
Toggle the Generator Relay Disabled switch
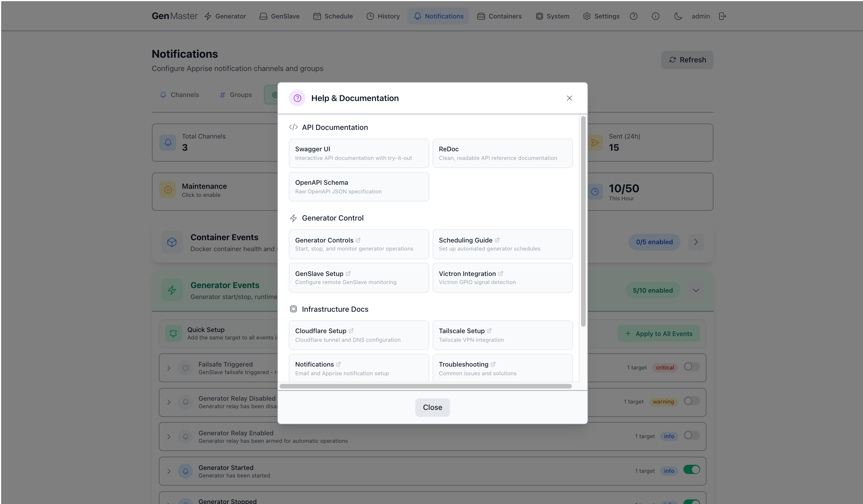point(692,401)
